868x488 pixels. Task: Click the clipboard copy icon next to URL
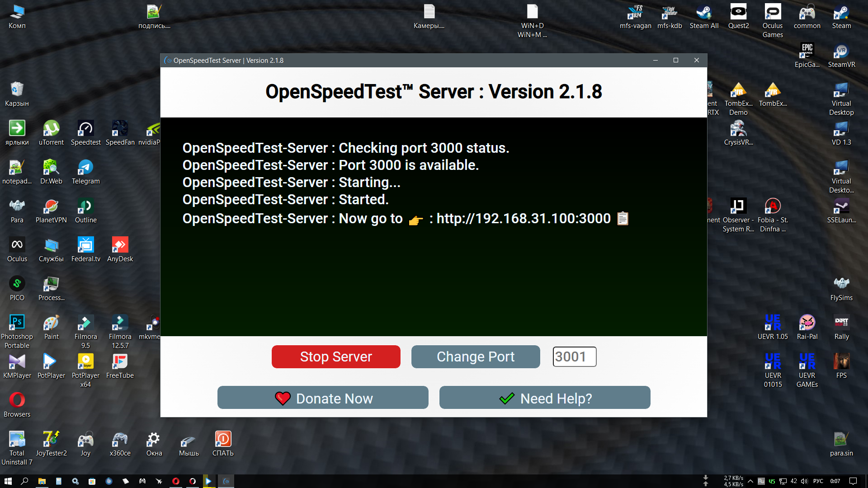pyautogui.click(x=623, y=219)
